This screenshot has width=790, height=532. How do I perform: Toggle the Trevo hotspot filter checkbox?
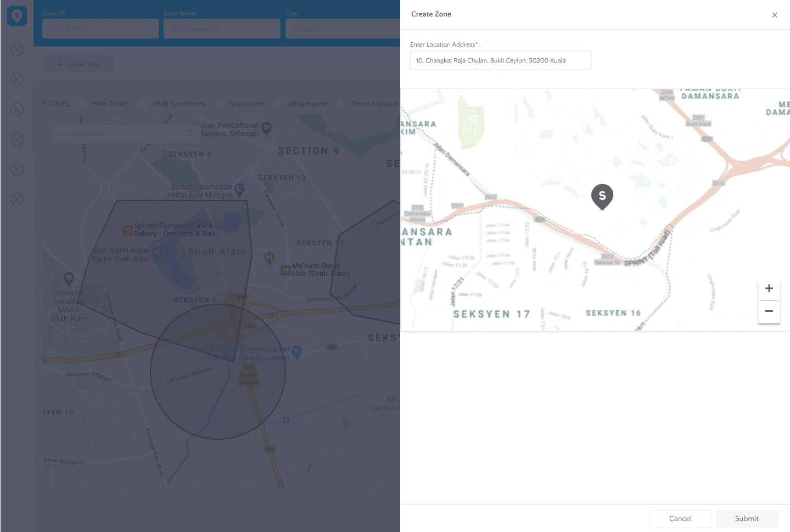pyautogui.click(x=341, y=103)
